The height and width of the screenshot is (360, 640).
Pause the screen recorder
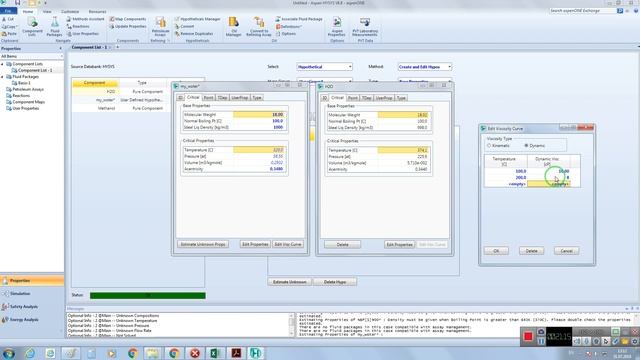(x=541, y=341)
